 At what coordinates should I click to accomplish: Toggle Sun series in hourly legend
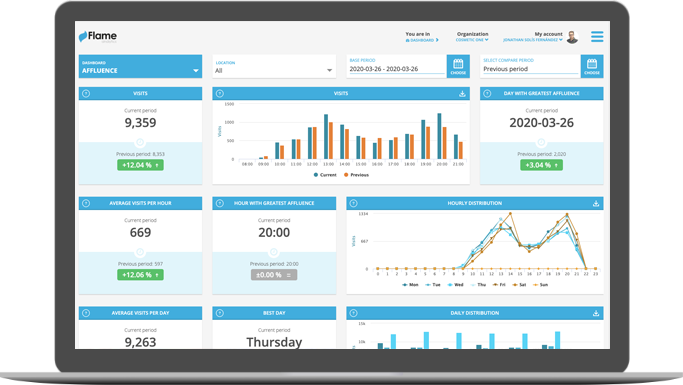541,284
